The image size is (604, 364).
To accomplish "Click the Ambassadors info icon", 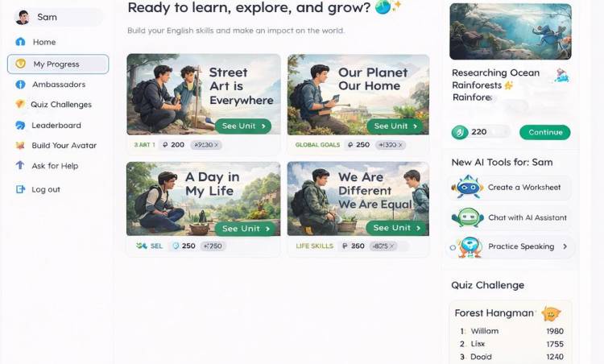I will [x=20, y=85].
